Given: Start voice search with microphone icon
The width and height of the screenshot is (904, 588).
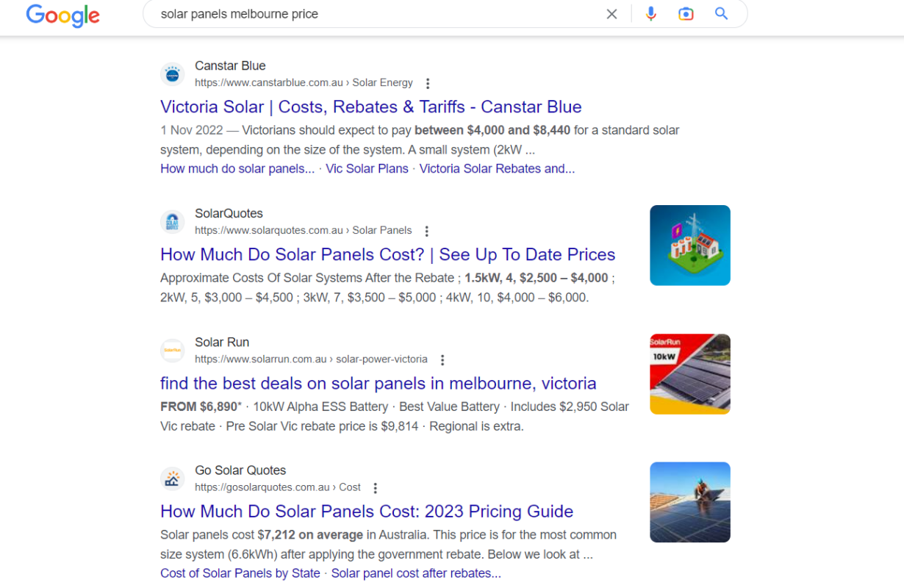Looking at the screenshot, I should pos(650,14).
